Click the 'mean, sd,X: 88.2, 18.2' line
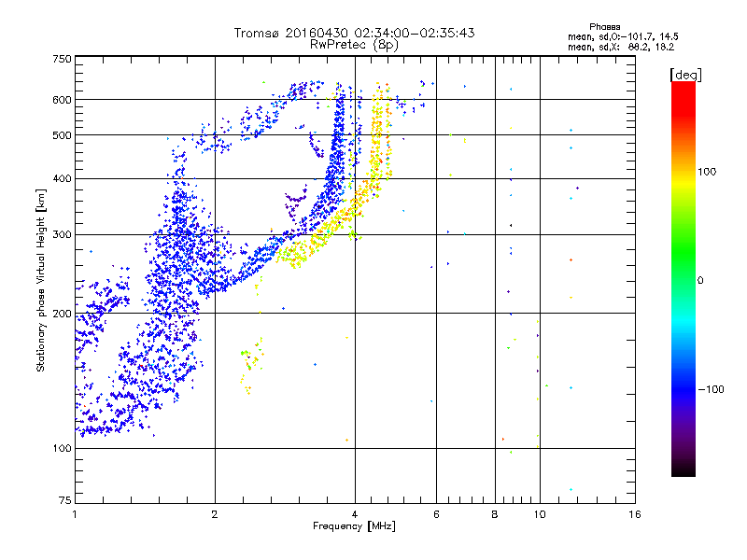The width and height of the screenshot is (747, 560). [621, 48]
